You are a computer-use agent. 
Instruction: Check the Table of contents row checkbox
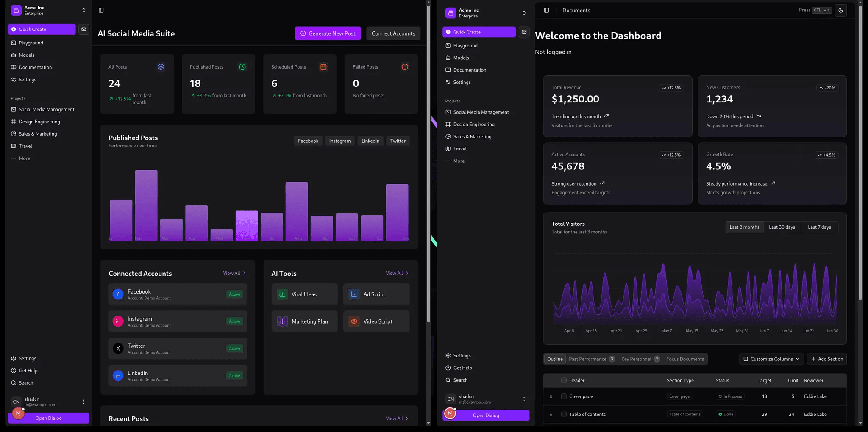pyautogui.click(x=564, y=414)
